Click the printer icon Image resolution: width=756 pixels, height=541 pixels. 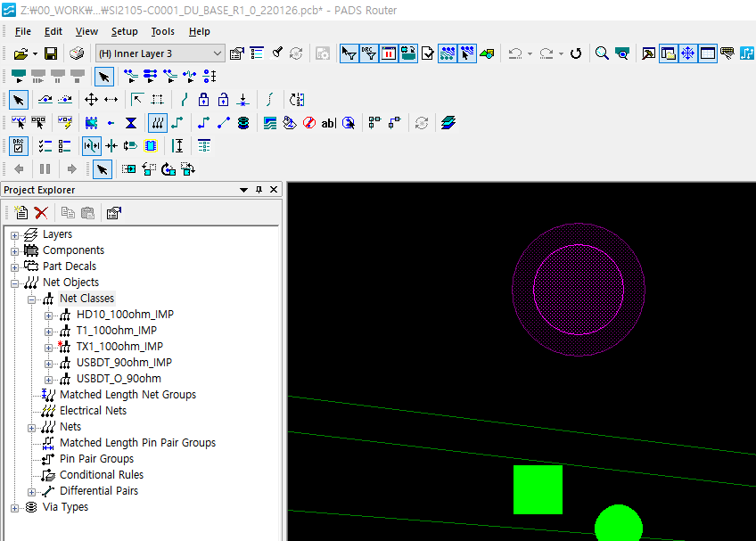tap(77, 53)
